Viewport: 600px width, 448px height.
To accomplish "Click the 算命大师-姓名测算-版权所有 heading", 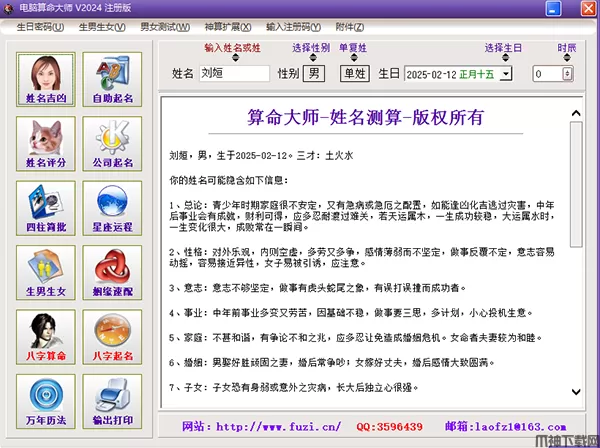I will [365, 117].
